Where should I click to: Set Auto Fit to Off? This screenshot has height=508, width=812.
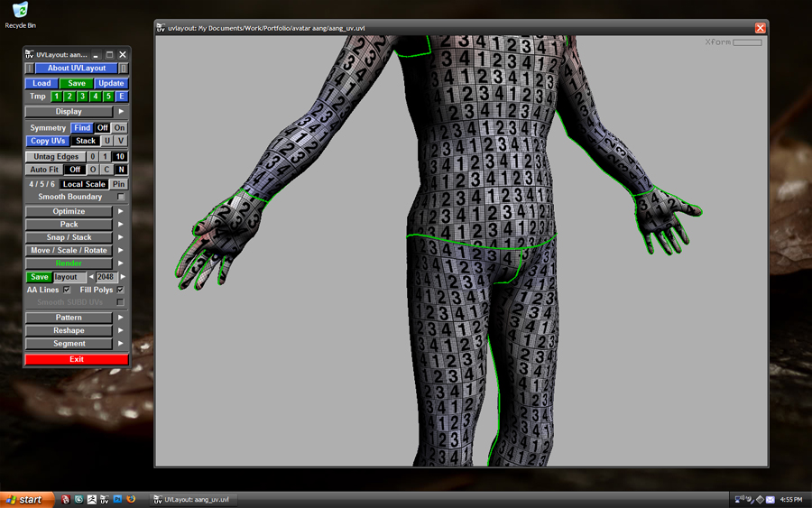tap(75, 170)
